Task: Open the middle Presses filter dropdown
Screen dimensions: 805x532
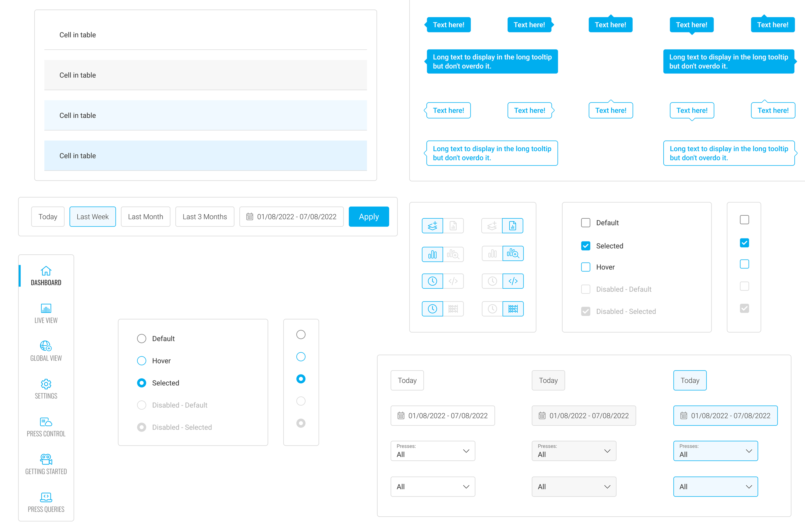Action: click(574, 451)
